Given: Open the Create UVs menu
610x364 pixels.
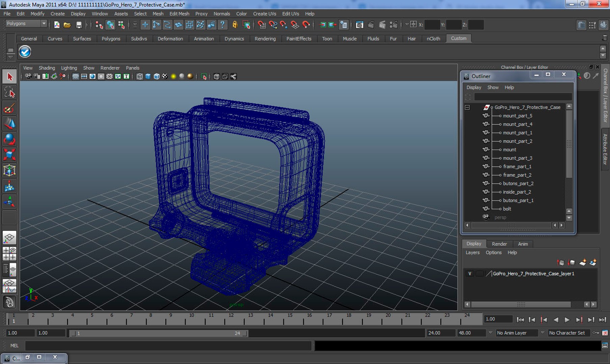Looking at the screenshot, I should point(265,14).
